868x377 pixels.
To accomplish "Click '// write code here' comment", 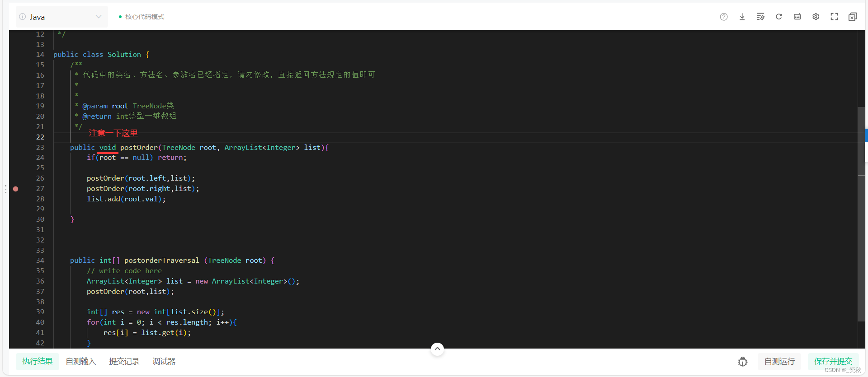I will pyautogui.click(x=124, y=271).
